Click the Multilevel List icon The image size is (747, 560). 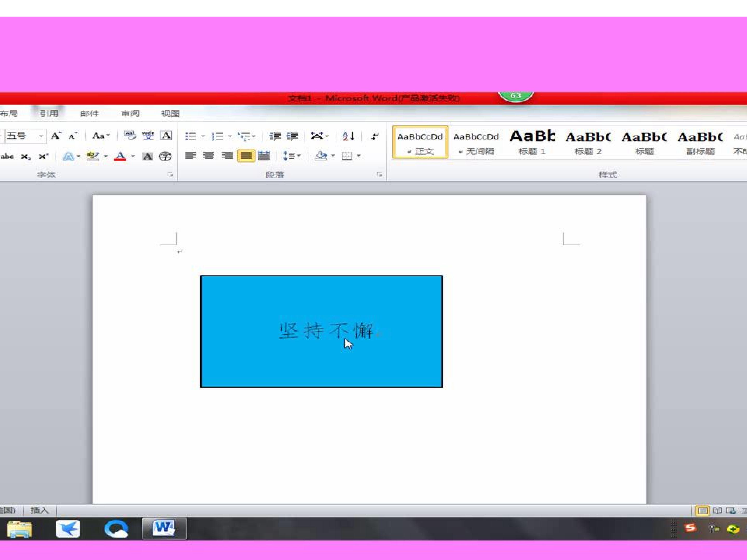pyautogui.click(x=244, y=136)
